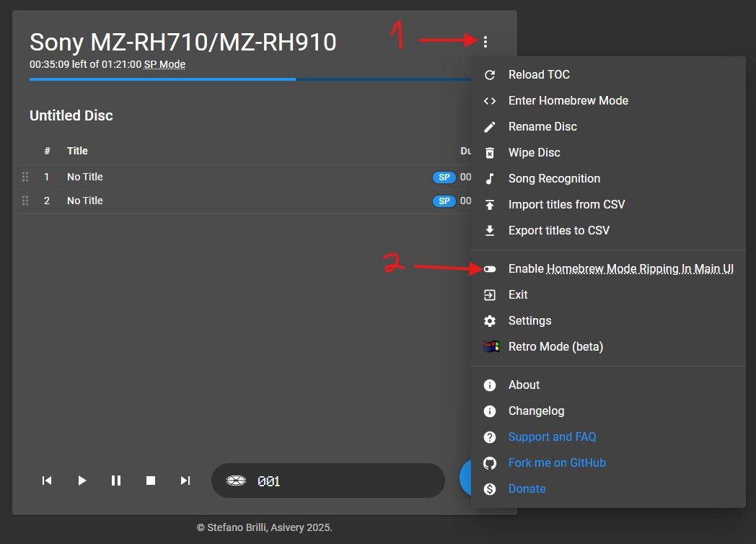Select Reload TOC from the menu
Image resolution: width=756 pixels, height=544 pixels.
tap(608, 75)
